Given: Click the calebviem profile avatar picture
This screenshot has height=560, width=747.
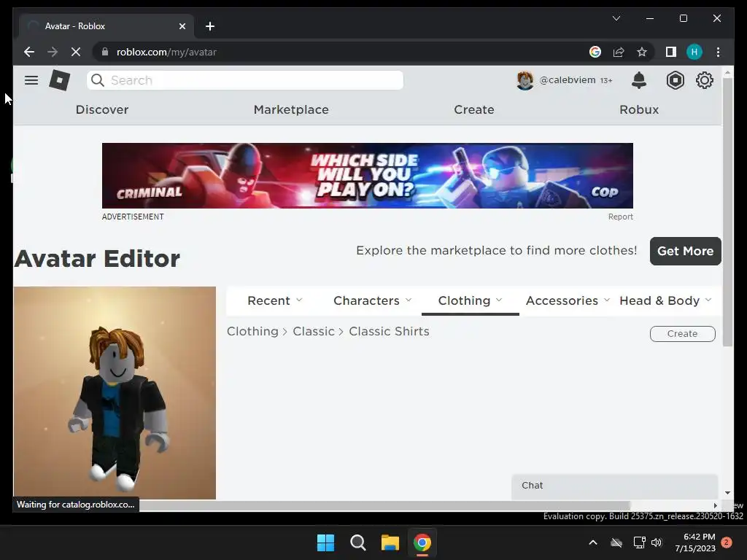Looking at the screenshot, I should (525, 80).
